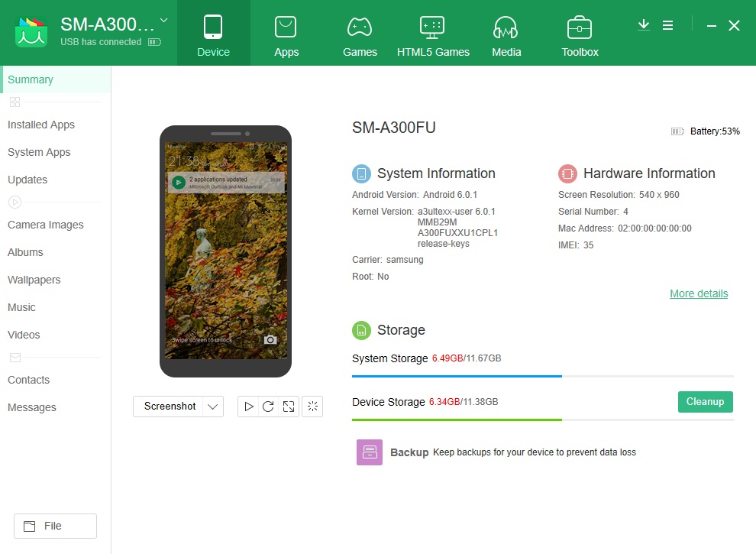Rotate the mirrored screen using refresh icon
756x554 pixels.
click(x=268, y=406)
